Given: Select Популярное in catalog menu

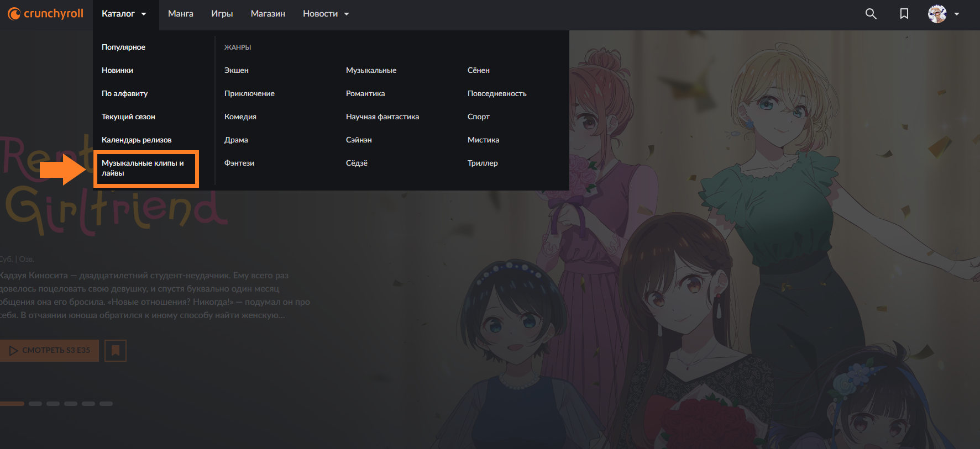Looking at the screenshot, I should click(123, 47).
